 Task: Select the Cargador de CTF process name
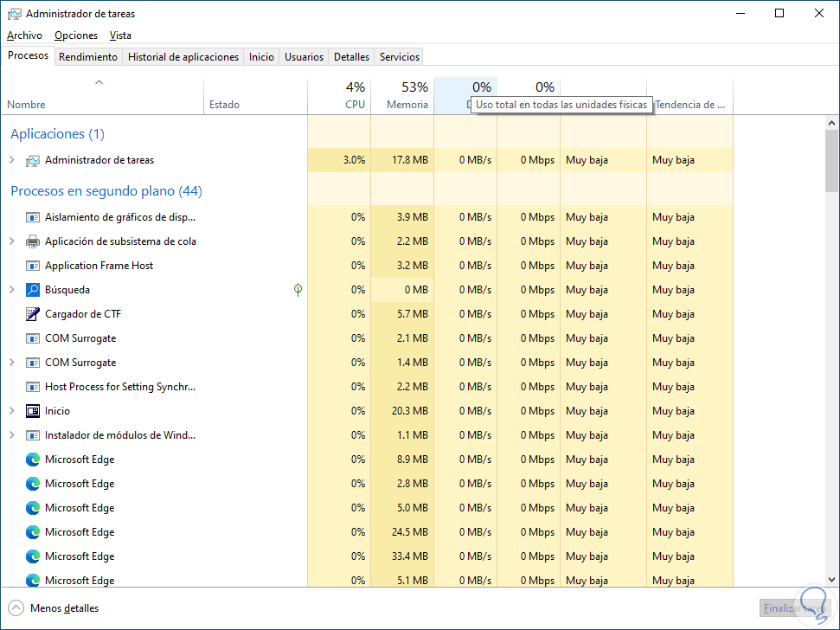83,314
